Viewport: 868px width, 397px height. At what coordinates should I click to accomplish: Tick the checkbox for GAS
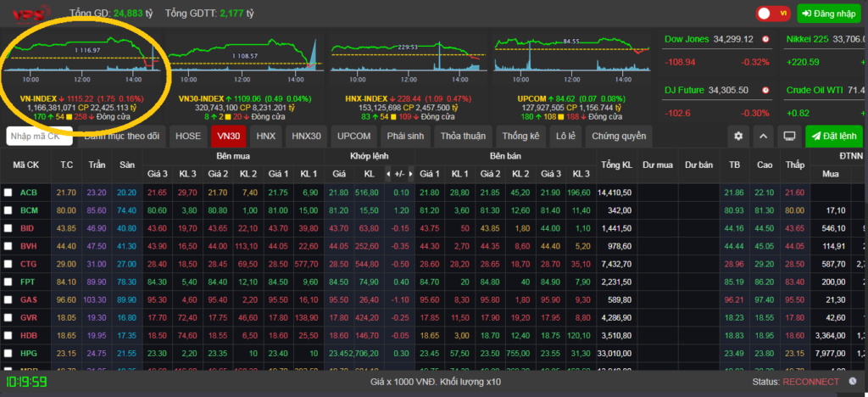8,299
